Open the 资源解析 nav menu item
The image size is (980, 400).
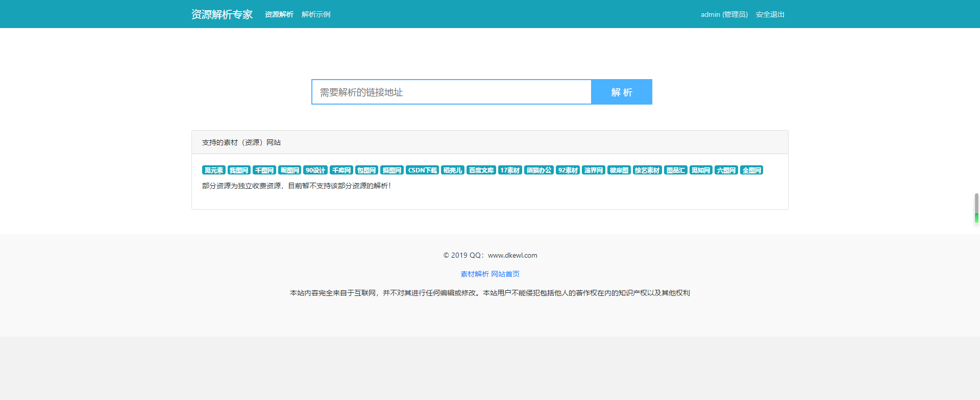tap(279, 14)
